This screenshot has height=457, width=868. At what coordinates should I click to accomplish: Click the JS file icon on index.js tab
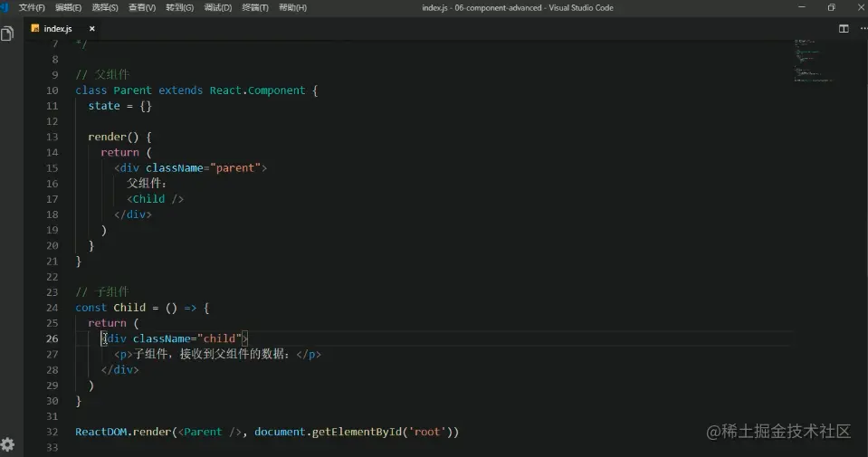click(35, 28)
